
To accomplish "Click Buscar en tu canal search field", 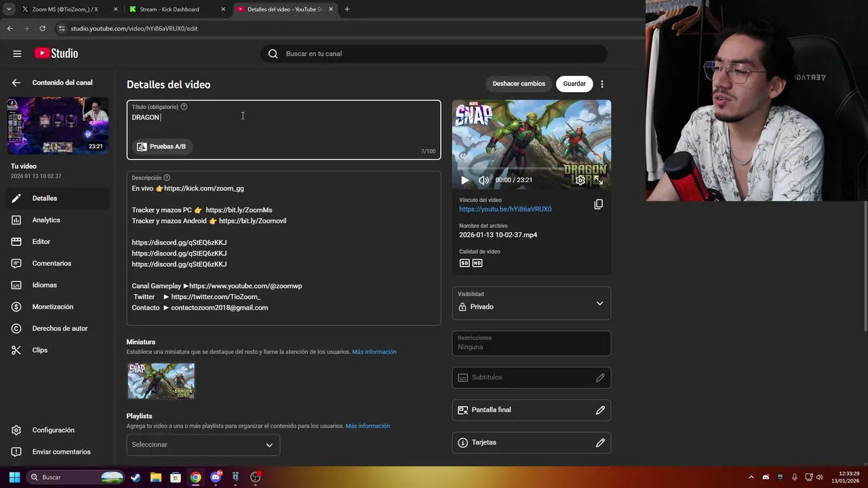I will (434, 54).
